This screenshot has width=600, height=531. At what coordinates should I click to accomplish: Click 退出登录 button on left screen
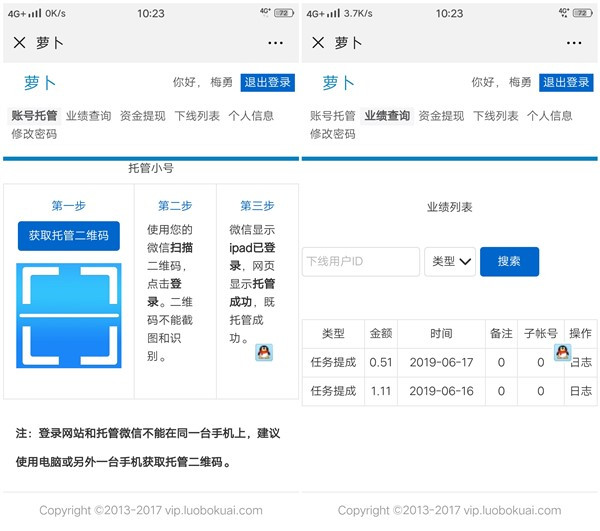coord(267,83)
